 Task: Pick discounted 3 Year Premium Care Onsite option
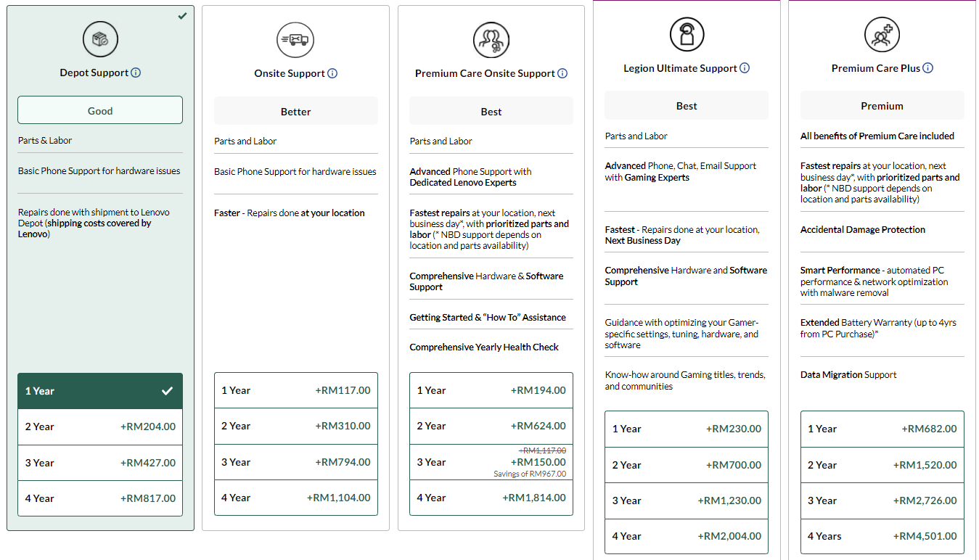pyautogui.click(x=491, y=462)
